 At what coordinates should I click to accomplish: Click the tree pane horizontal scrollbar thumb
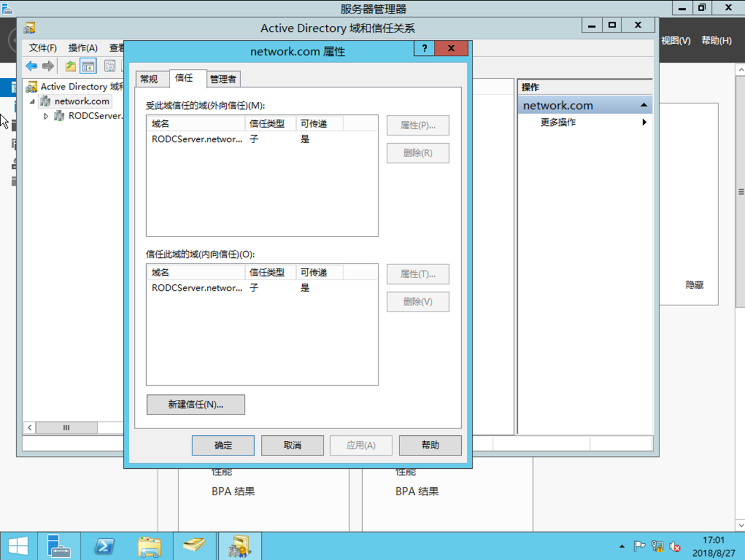point(66,427)
